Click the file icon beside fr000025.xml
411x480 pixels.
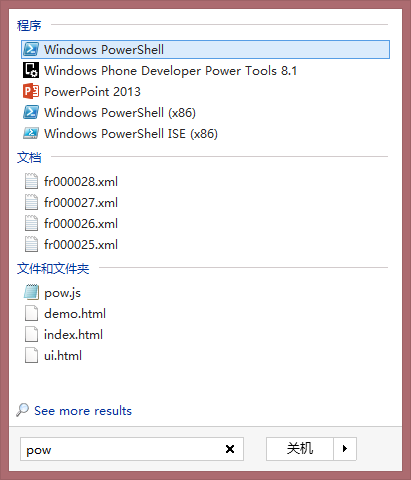click(x=31, y=244)
